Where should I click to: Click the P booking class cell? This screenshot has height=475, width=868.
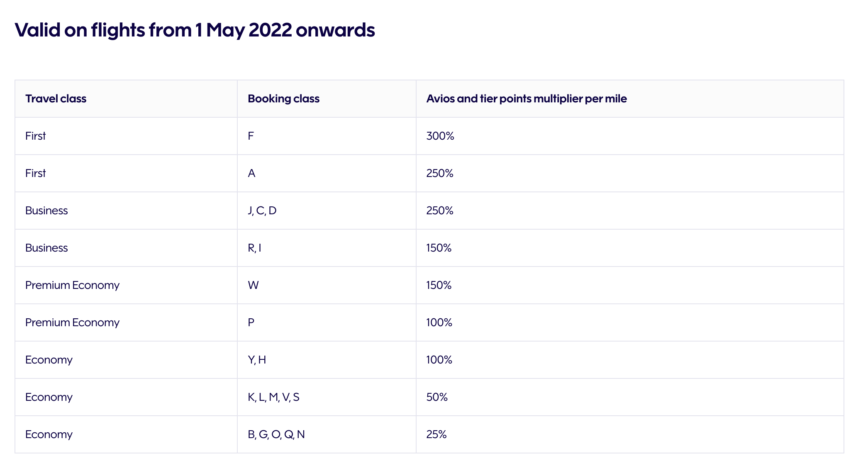pos(327,322)
